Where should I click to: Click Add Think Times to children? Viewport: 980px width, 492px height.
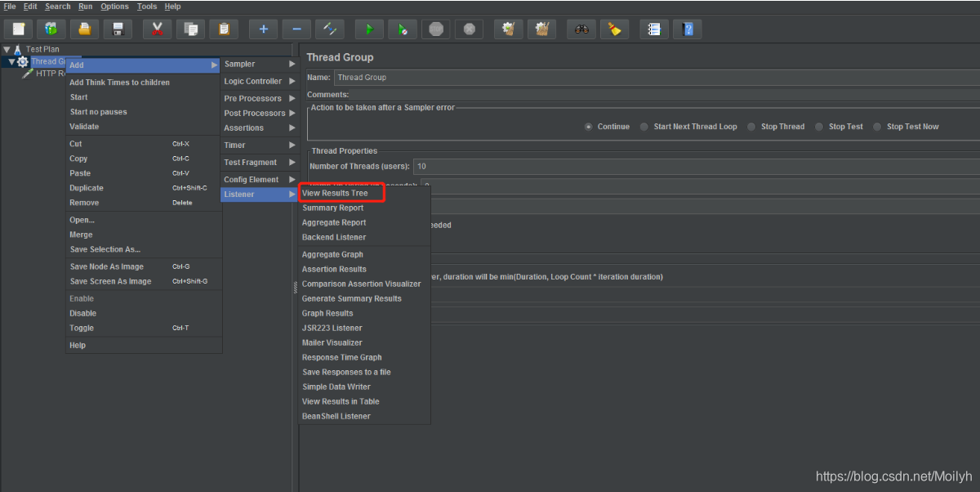(144, 83)
